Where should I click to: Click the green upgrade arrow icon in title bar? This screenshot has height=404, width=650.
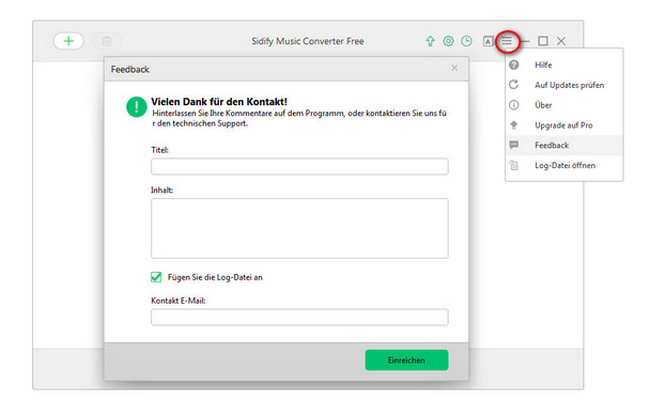pos(430,41)
